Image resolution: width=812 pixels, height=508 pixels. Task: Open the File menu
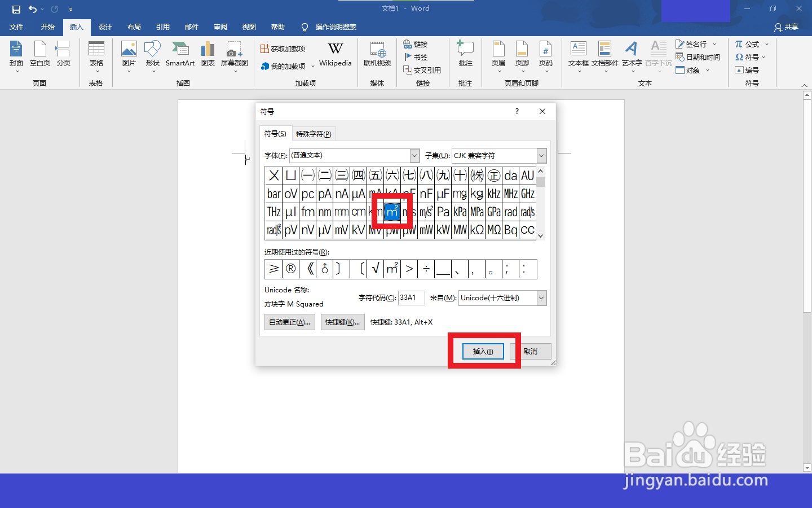[x=16, y=27]
